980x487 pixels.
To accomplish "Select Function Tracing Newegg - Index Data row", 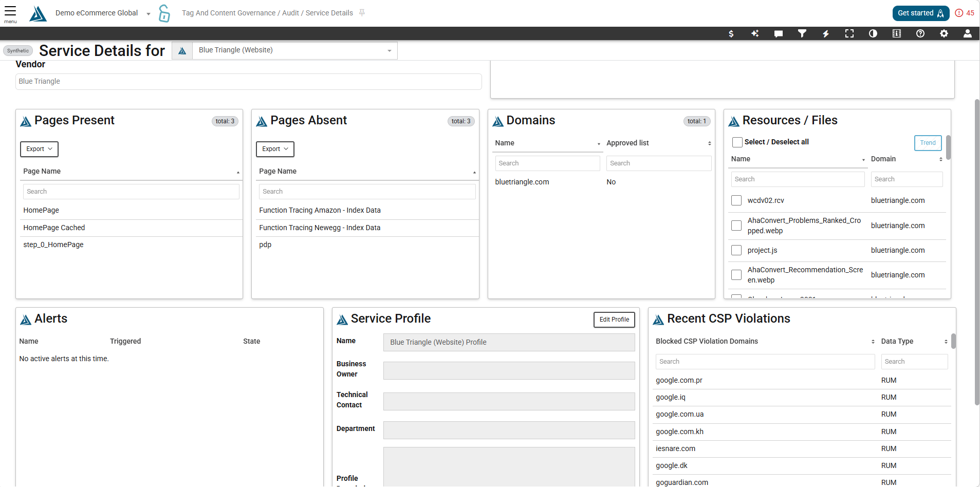I will coord(367,228).
